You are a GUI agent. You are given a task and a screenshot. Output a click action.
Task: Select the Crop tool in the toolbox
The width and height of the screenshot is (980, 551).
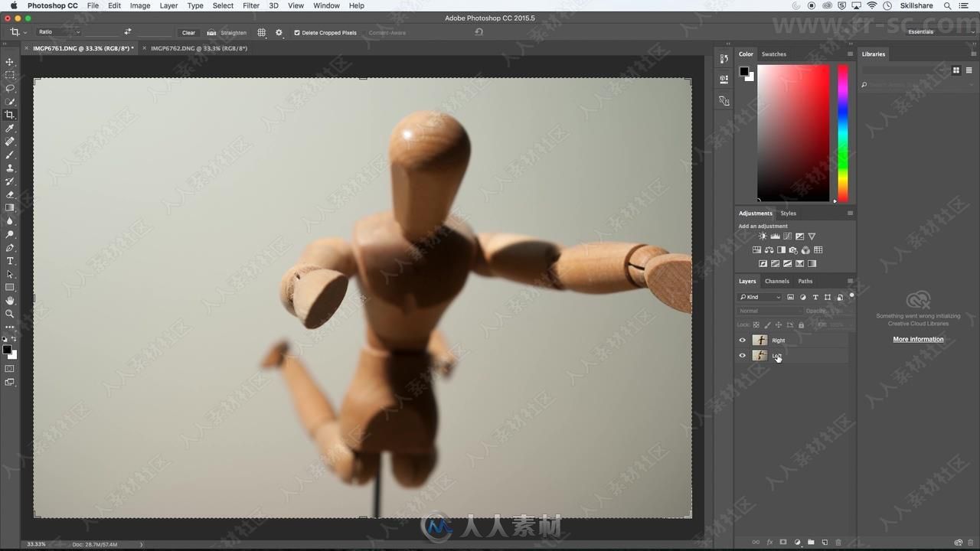coord(10,115)
